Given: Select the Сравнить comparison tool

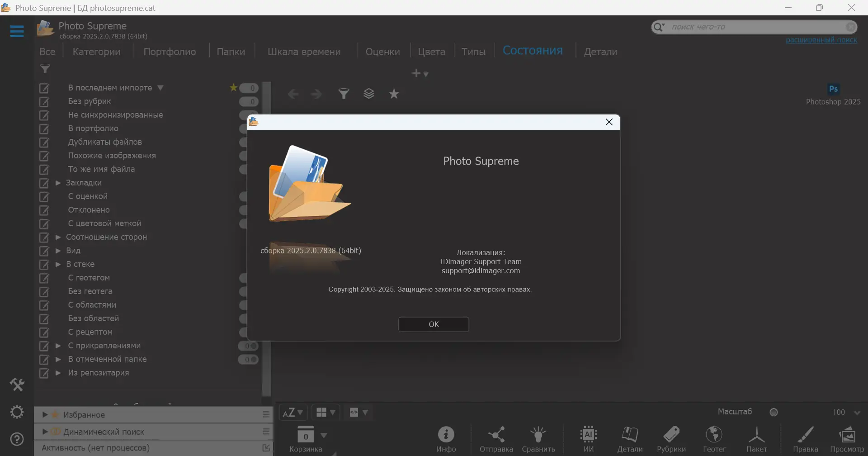Looking at the screenshot, I should 538,436.
